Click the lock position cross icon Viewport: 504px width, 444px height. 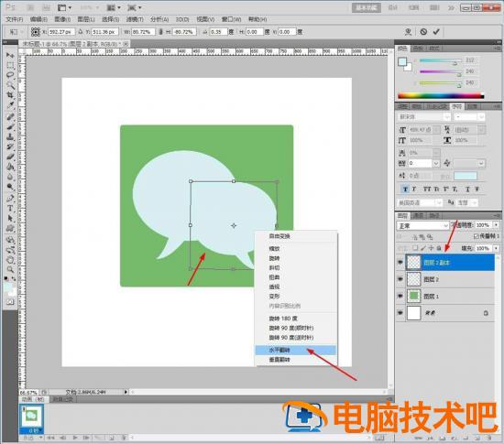pyautogui.click(x=431, y=248)
